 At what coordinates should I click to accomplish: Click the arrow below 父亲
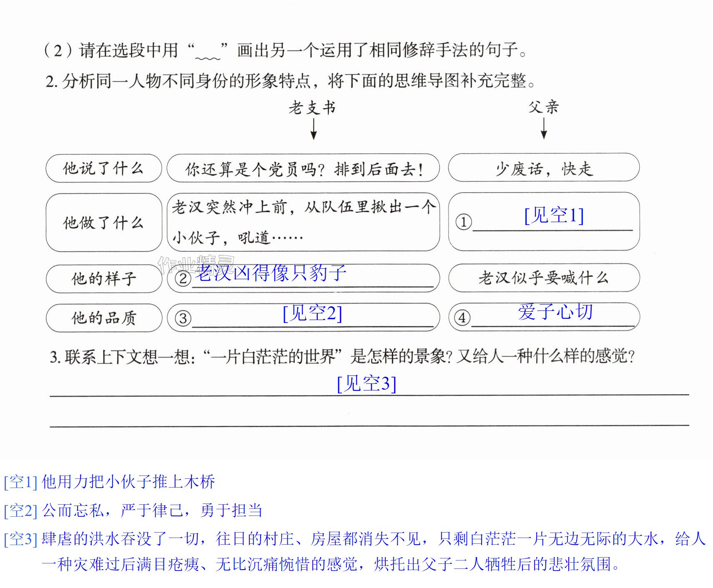pyautogui.click(x=544, y=128)
